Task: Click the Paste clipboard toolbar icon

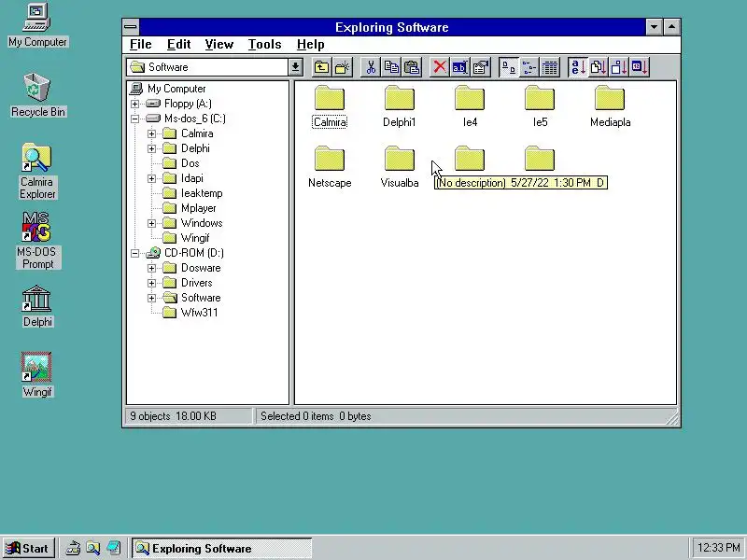Action: click(412, 67)
